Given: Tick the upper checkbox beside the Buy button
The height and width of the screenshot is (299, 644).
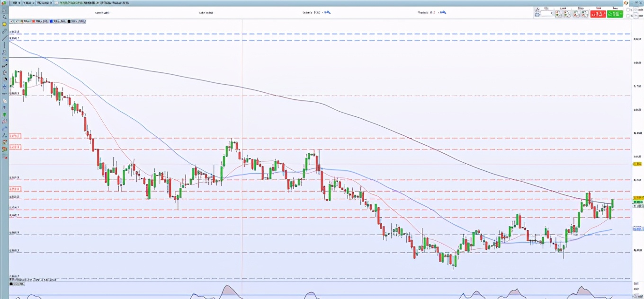Looking at the screenshot, I should (x=628, y=10).
